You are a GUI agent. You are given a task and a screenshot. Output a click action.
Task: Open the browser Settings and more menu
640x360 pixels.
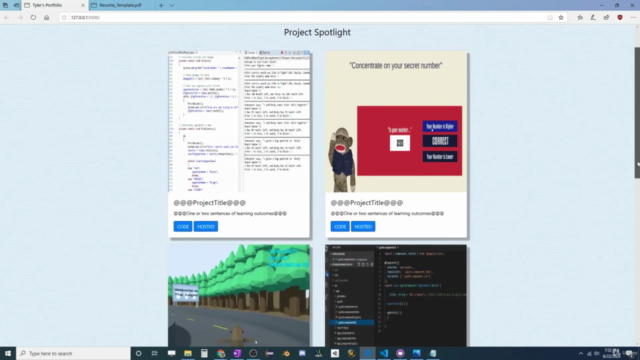click(x=633, y=18)
